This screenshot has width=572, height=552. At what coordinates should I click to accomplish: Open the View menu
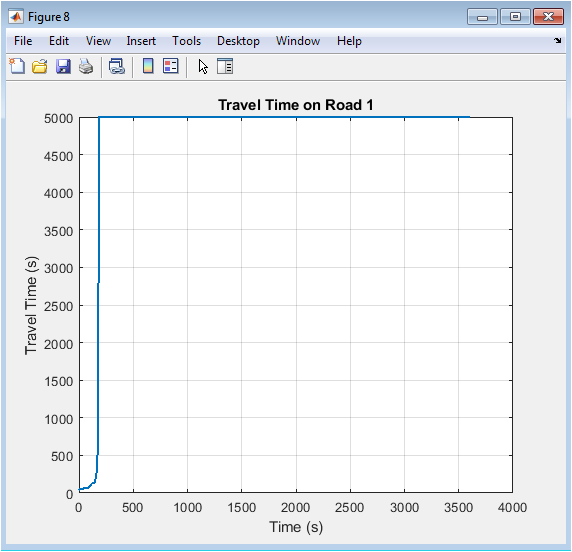click(x=98, y=41)
